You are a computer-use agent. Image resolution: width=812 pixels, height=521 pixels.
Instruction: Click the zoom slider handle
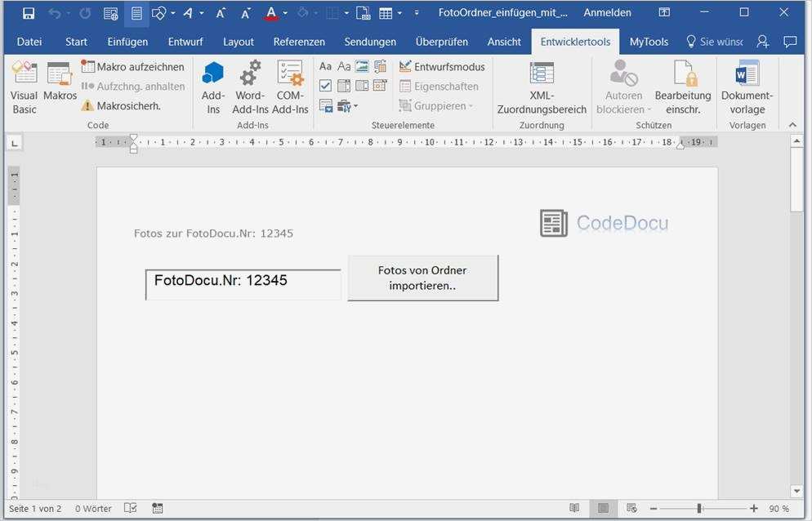(699, 509)
